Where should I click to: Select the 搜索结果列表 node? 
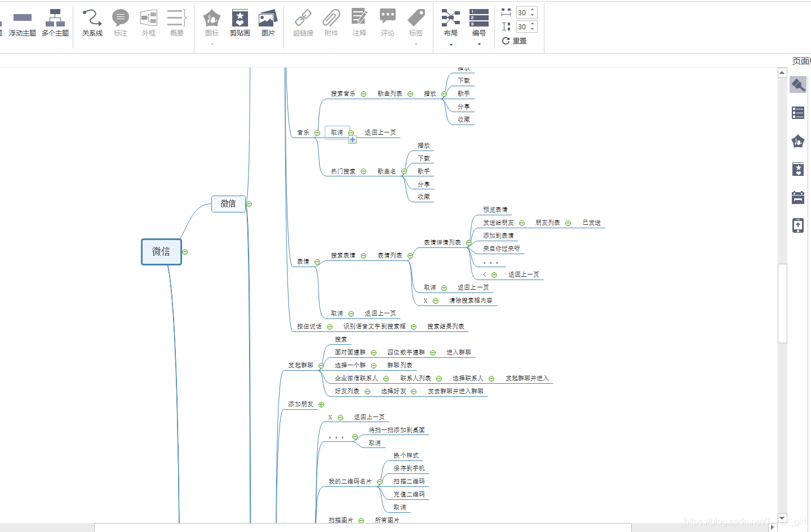click(446, 326)
